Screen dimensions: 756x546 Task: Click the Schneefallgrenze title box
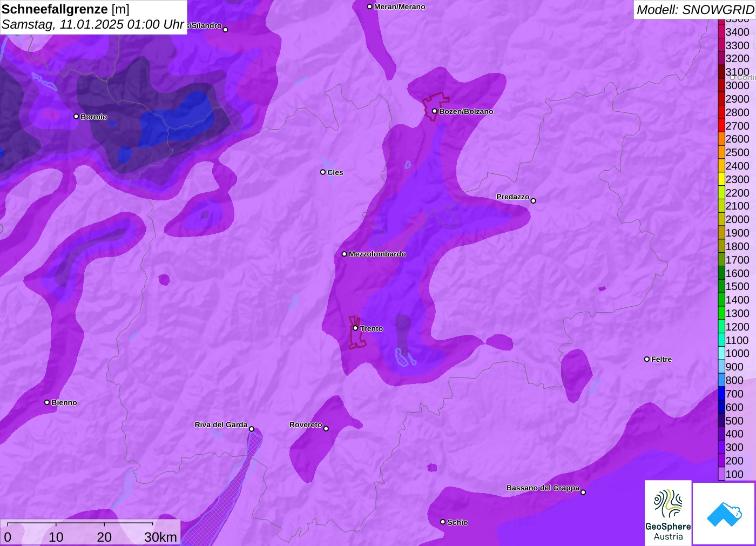(x=93, y=17)
